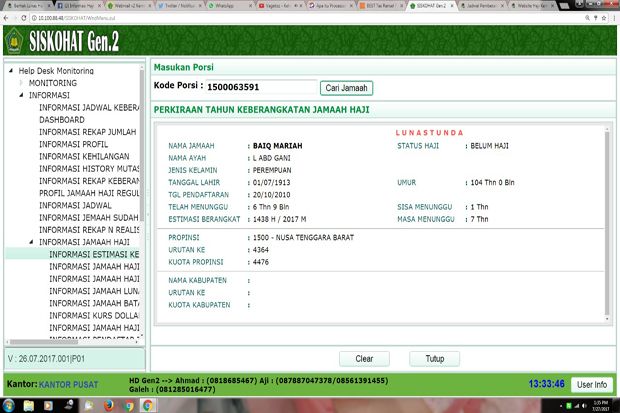Open the Windows Start menu

click(x=8, y=405)
